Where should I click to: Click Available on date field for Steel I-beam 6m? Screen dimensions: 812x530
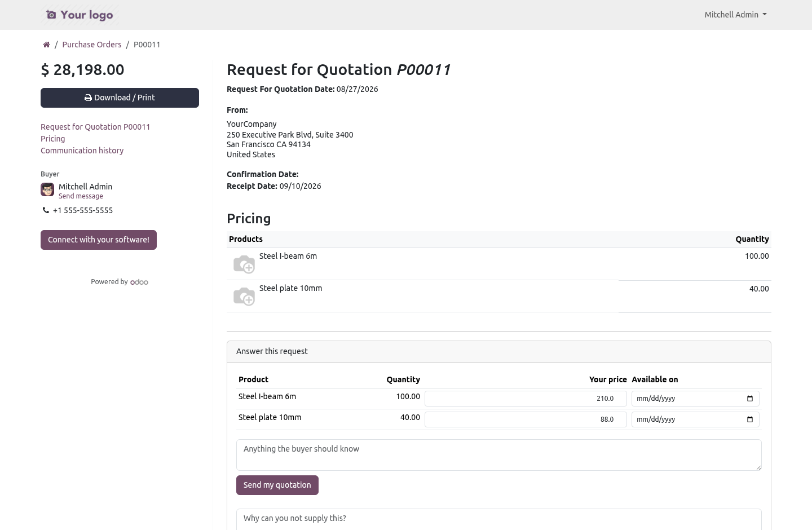[x=695, y=399]
